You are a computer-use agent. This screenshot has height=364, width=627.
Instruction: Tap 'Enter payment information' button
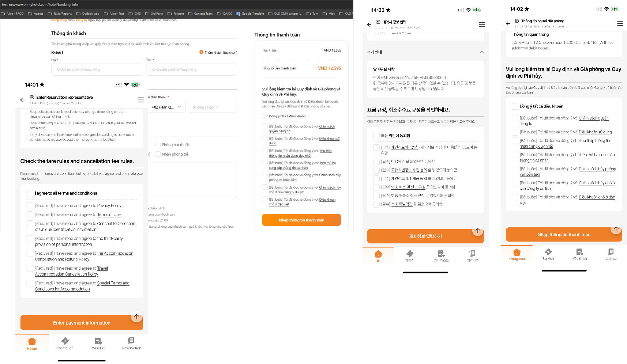[x=82, y=323]
